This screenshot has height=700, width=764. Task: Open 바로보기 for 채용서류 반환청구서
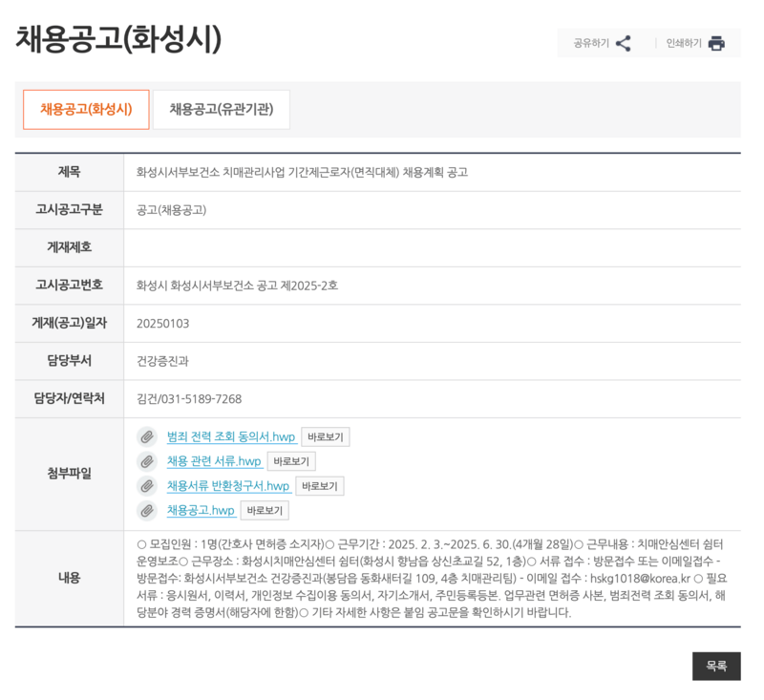point(320,486)
